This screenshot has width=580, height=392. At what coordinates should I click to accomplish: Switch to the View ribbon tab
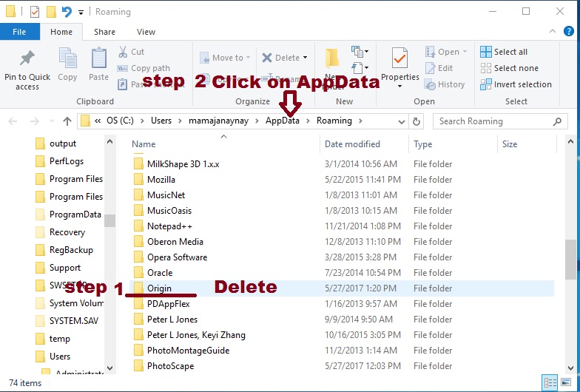pos(146,32)
